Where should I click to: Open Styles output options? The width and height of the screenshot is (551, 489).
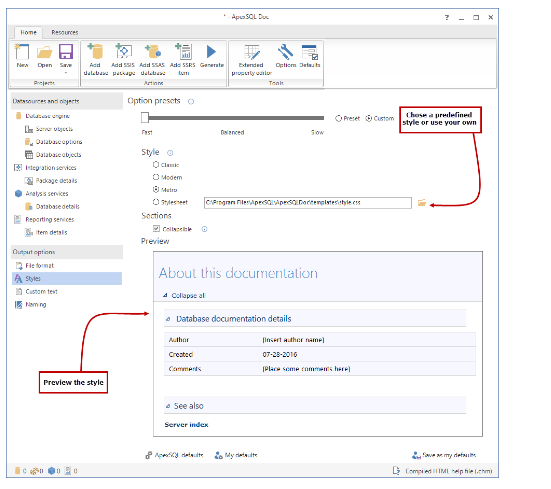67,279
